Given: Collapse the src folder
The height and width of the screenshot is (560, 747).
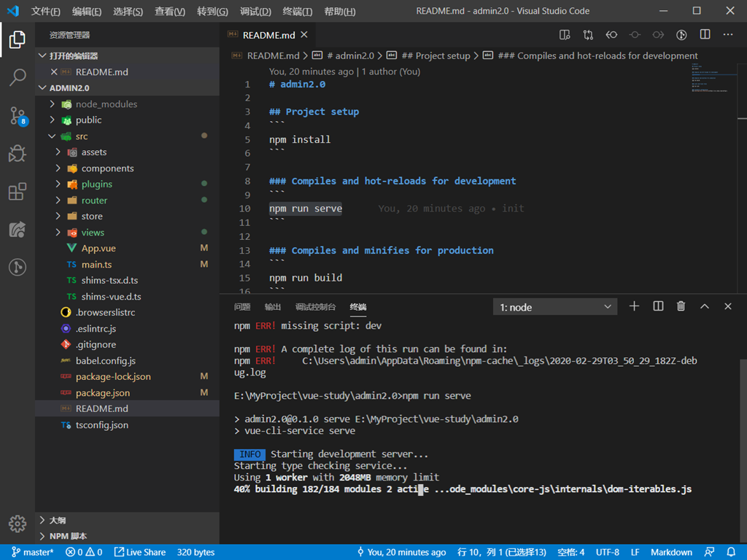Looking at the screenshot, I should 53,136.
